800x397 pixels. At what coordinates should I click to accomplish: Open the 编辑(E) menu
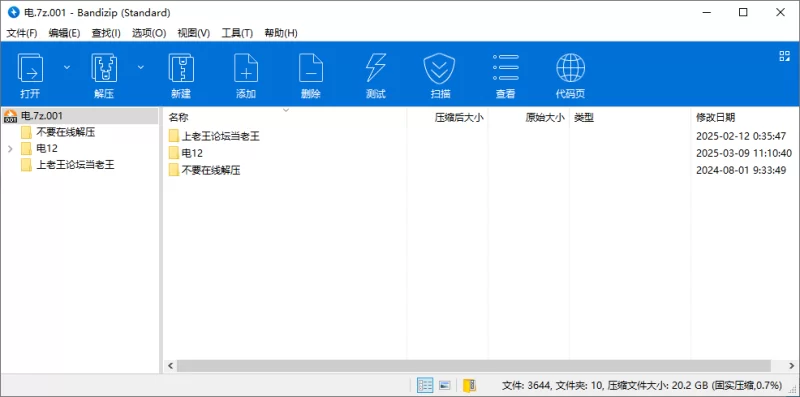pos(64,33)
